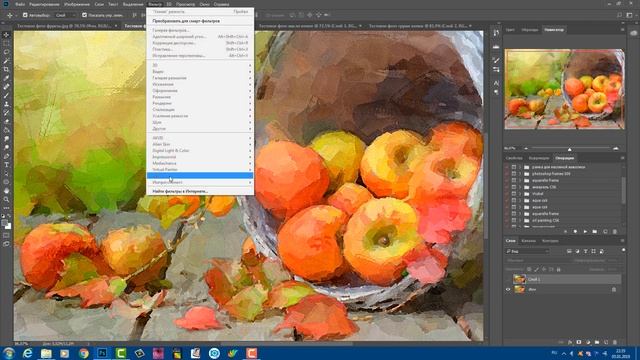Open the Layers panel options menu
The image size is (640, 360).
pos(622,241)
